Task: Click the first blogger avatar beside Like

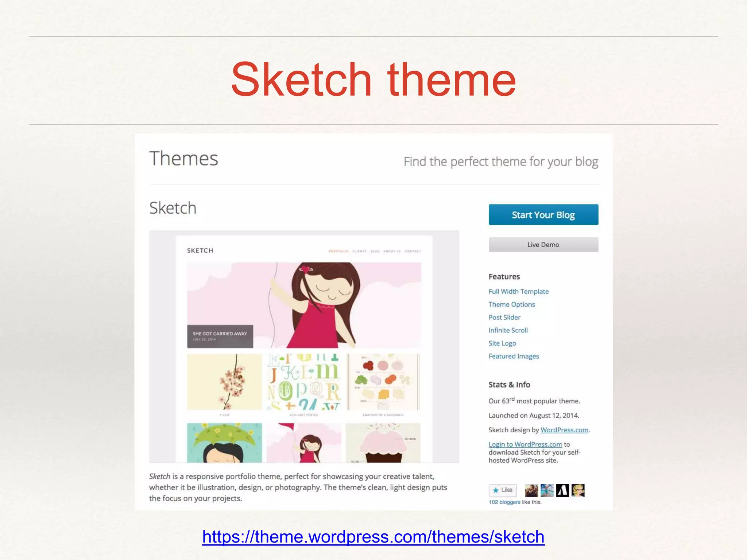Action: (531, 490)
